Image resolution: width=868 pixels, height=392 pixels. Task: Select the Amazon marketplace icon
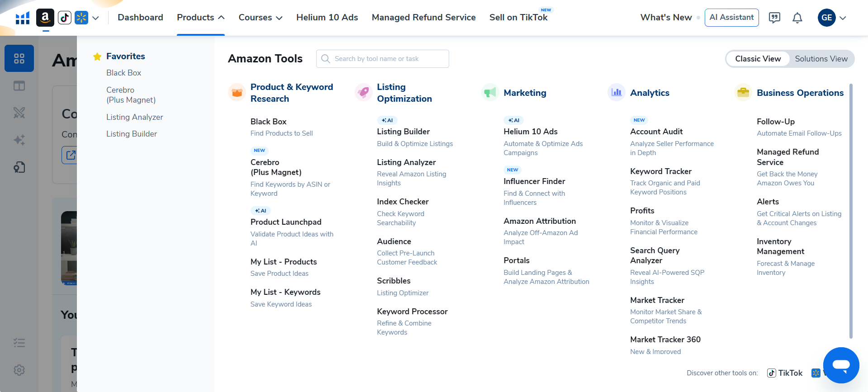[x=45, y=18]
